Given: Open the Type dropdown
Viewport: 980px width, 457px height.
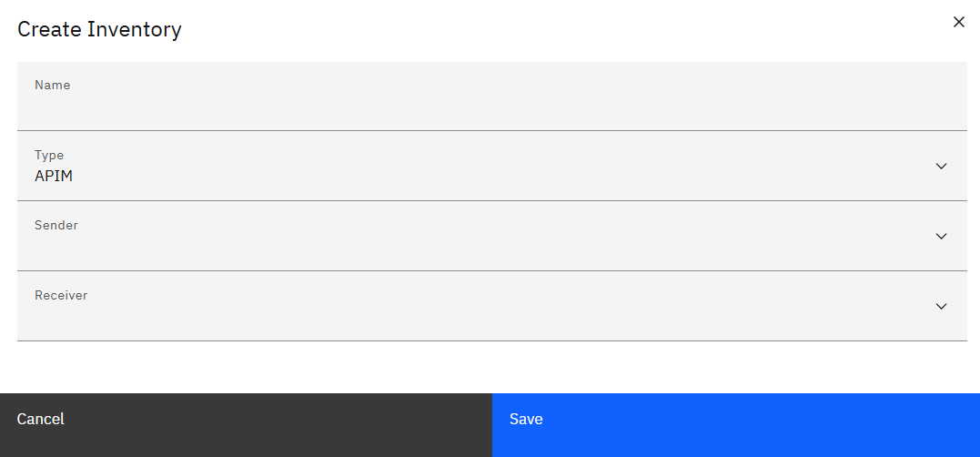Looking at the screenshot, I should [491, 167].
